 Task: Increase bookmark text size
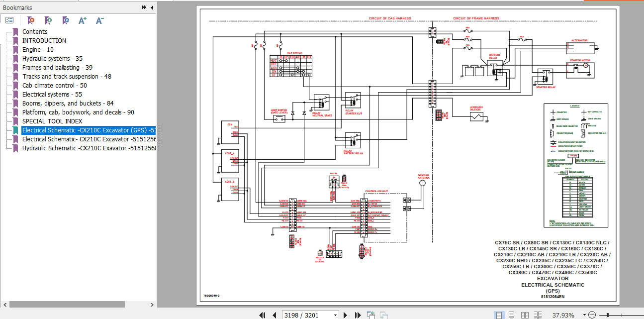pyautogui.click(x=83, y=20)
